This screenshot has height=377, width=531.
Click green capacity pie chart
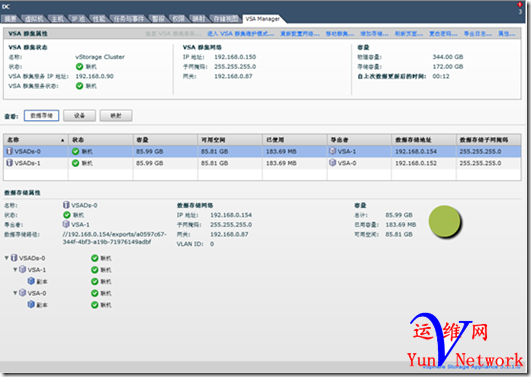click(x=445, y=221)
